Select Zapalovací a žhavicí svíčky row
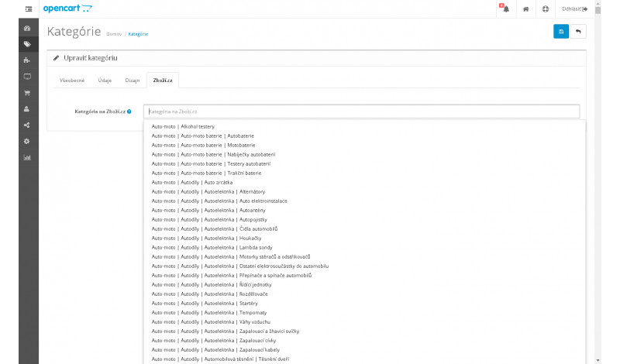This screenshot has width=620, height=364. 364,331
